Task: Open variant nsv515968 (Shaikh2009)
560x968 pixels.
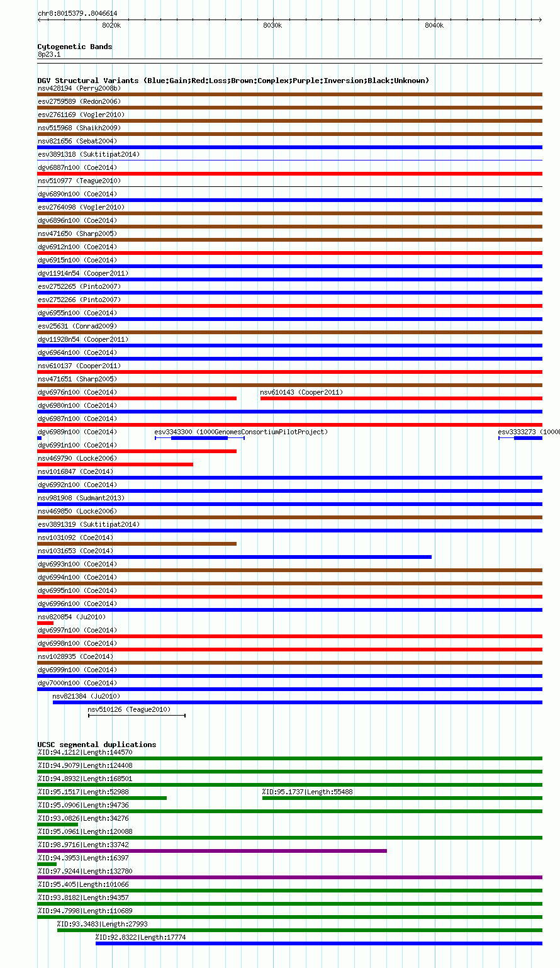Action: 79,128
